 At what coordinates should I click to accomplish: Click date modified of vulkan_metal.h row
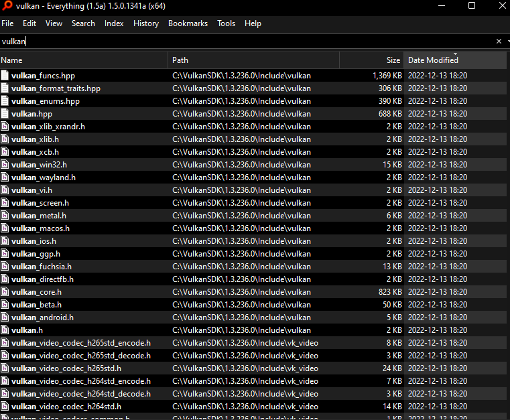(x=438, y=215)
